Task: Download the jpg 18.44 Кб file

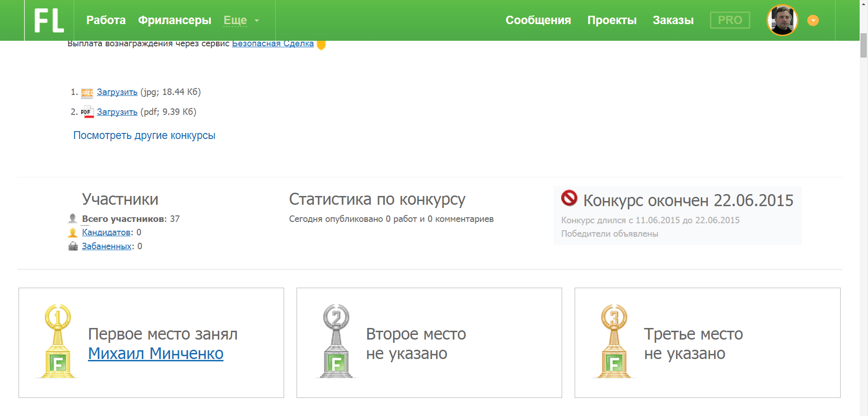Action: (117, 92)
